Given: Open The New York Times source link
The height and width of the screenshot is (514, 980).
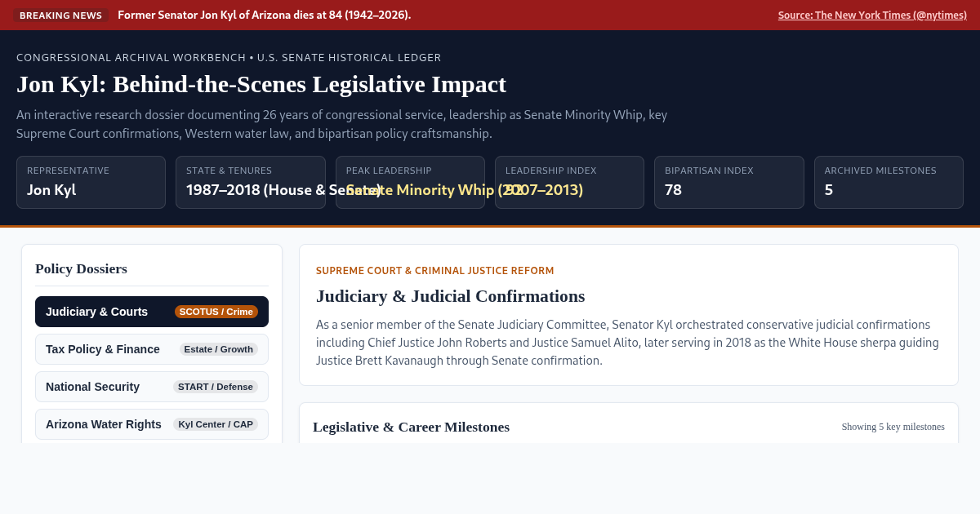Looking at the screenshot, I should coord(872,16).
